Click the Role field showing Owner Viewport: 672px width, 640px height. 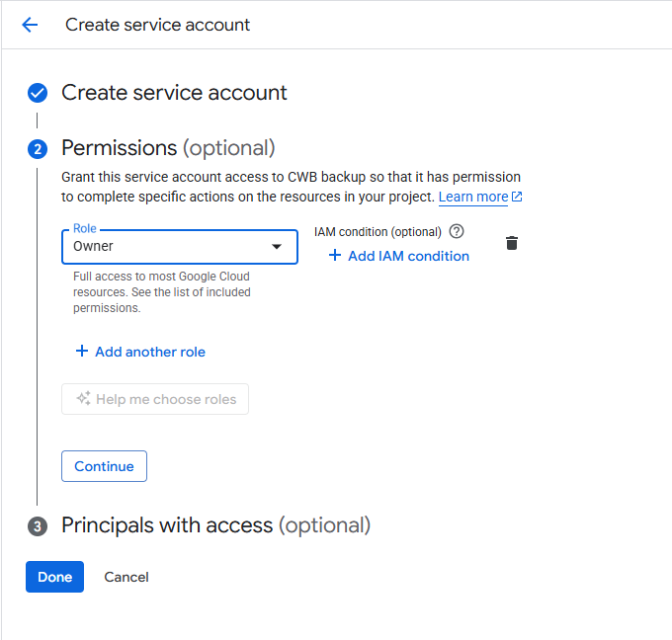point(180,247)
